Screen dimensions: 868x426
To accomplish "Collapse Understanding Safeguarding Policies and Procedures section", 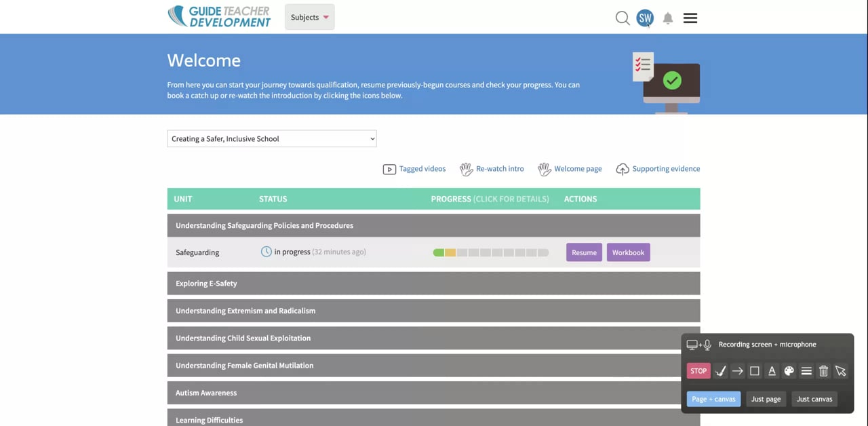I will tap(433, 225).
